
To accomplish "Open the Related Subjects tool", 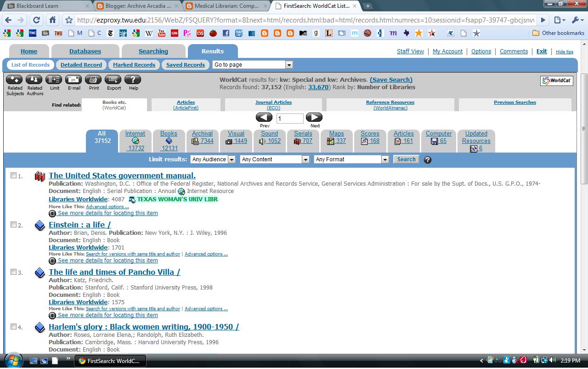I will 14,80.
